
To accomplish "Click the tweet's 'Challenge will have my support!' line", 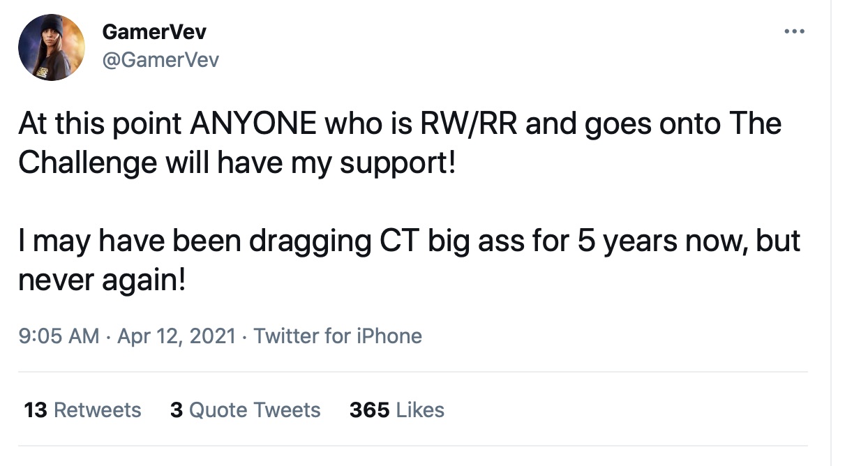I will [x=237, y=163].
